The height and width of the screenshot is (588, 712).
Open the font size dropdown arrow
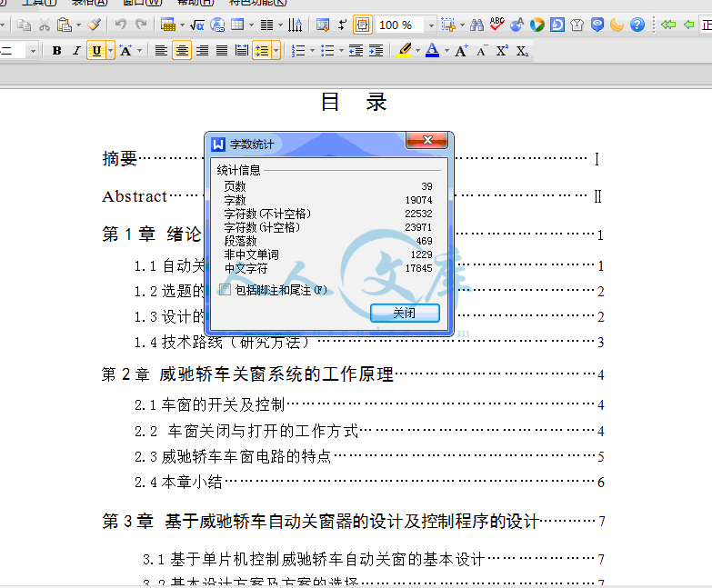click(33, 51)
